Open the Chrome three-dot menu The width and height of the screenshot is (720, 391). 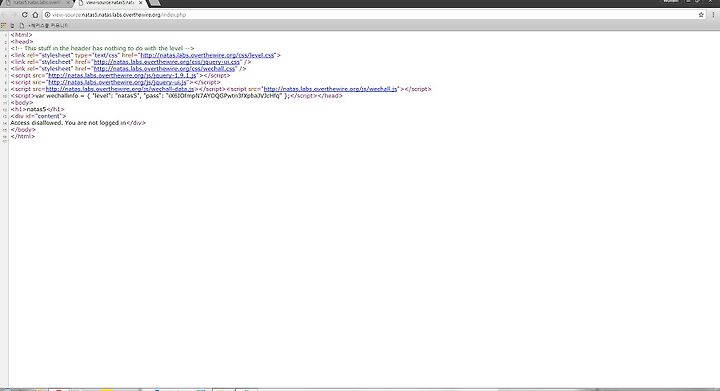(x=713, y=15)
